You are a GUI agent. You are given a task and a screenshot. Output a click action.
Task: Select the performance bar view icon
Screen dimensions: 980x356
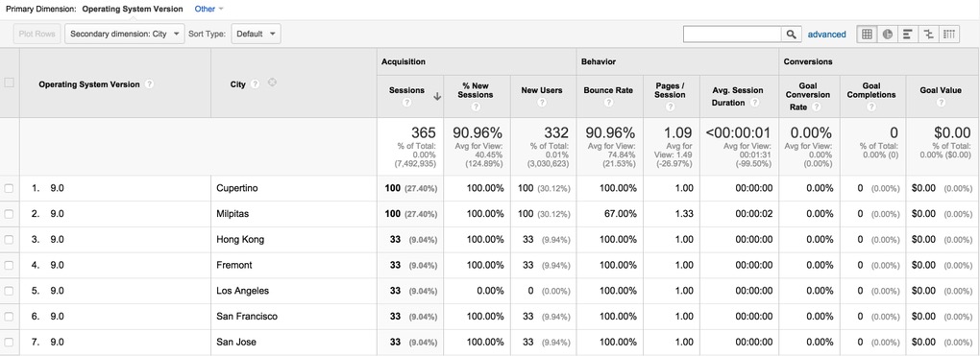[908, 35]
